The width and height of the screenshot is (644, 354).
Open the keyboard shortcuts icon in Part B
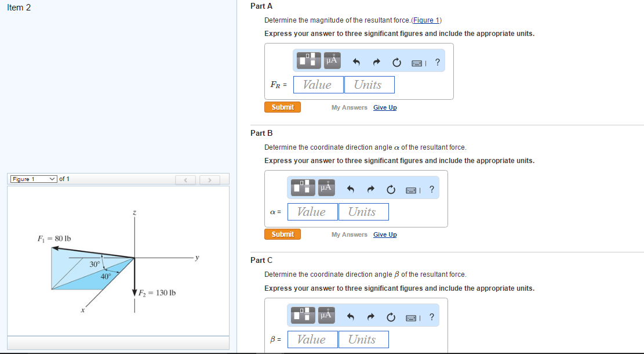[x=412, y=189]
